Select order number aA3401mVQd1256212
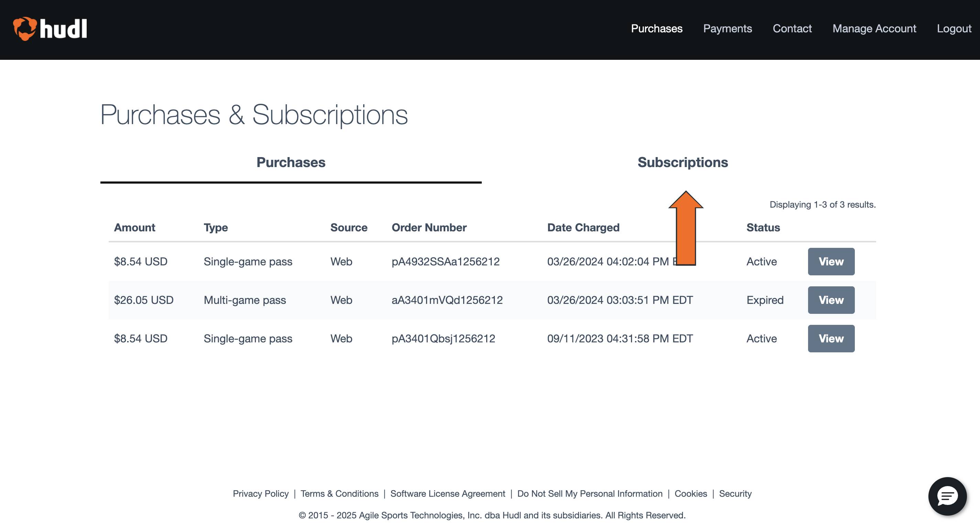The height and width of the screenshot is (528, 980). click(447, 300)
